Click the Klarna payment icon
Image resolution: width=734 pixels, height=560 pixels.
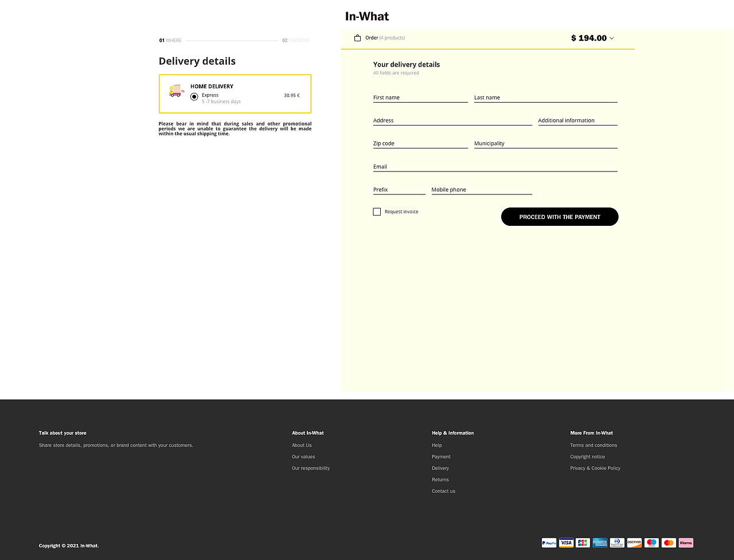(x=686, y=543)
